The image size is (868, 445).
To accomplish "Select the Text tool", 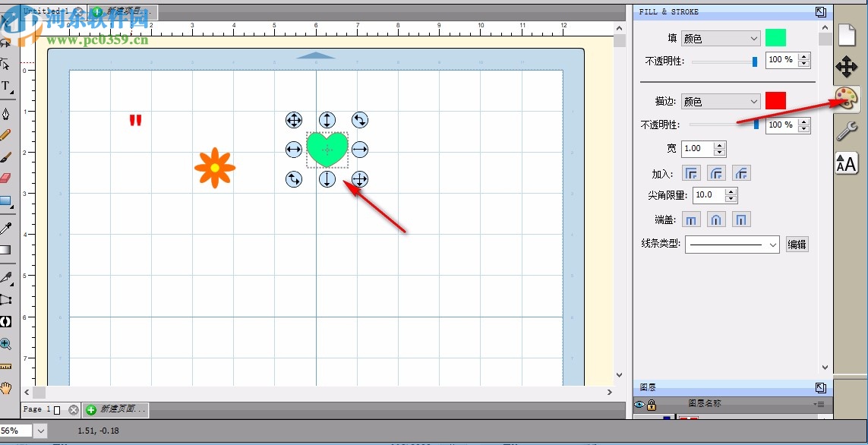I will pos(6,87).
